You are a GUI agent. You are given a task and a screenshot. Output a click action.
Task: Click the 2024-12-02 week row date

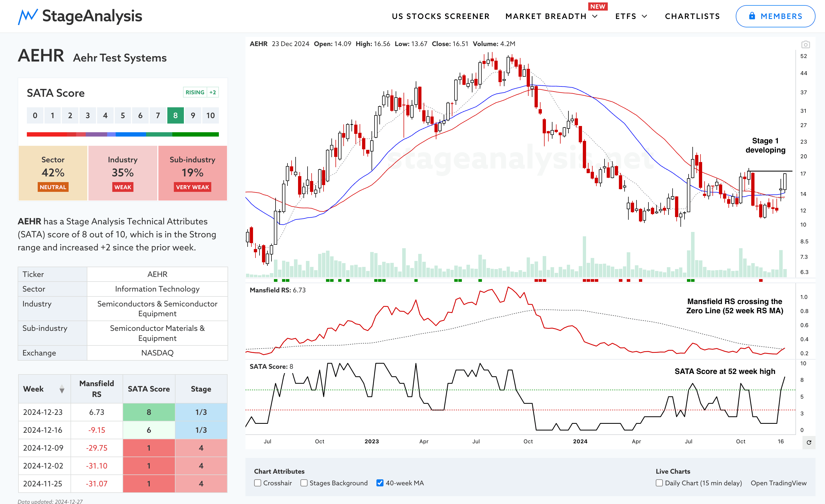43,466
